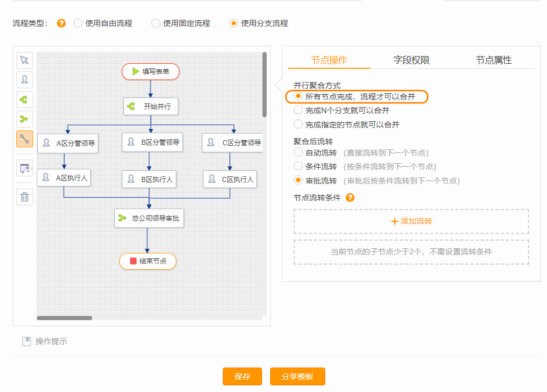Click the help icon beside 流程类型
The image size is (547, 392).
coord(61,23)
